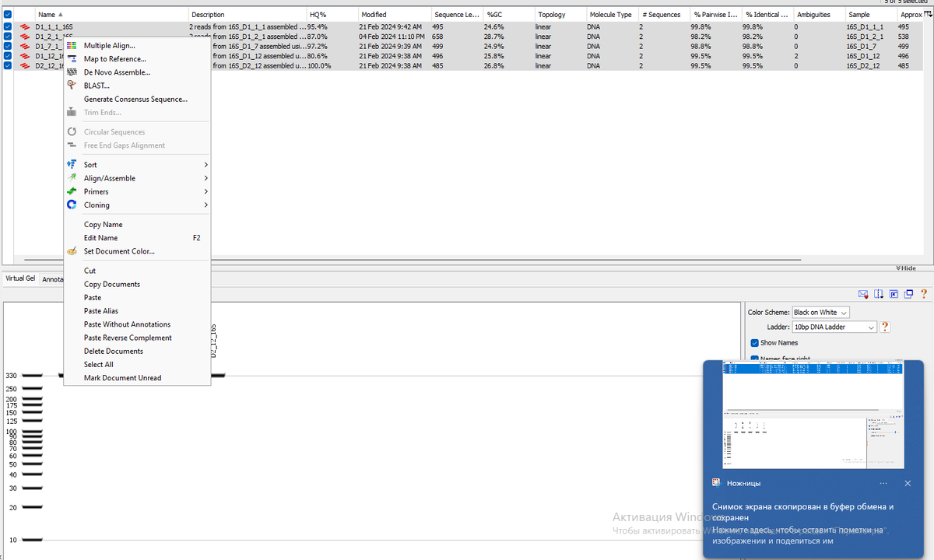
Task: Sort by the Topology column header
Action: tap(560, 14)
